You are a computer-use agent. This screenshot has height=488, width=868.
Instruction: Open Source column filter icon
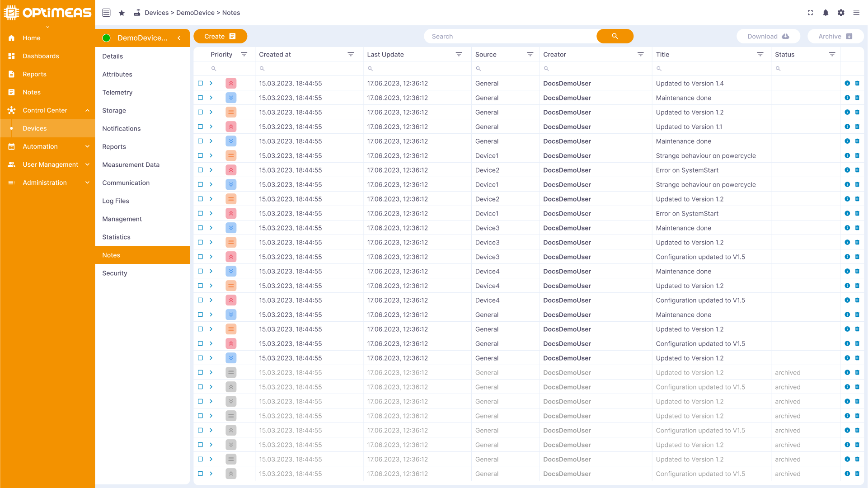pos(530,54)
